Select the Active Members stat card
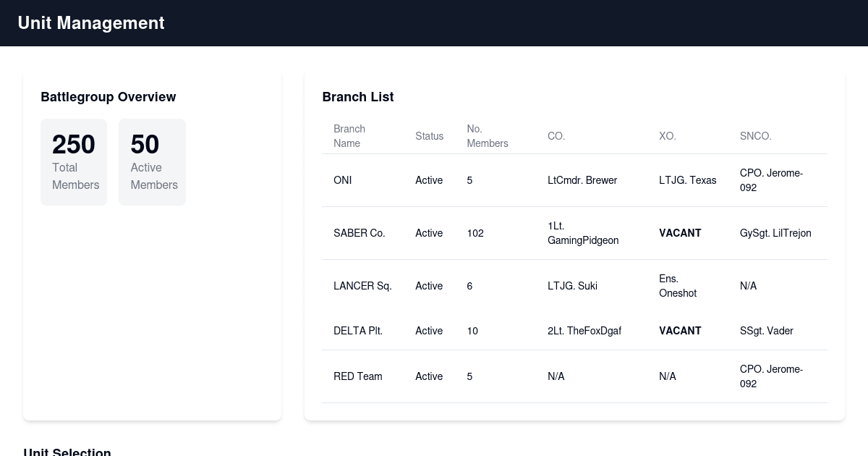Viewport: 868px width, 456px height. pos(152,162)
